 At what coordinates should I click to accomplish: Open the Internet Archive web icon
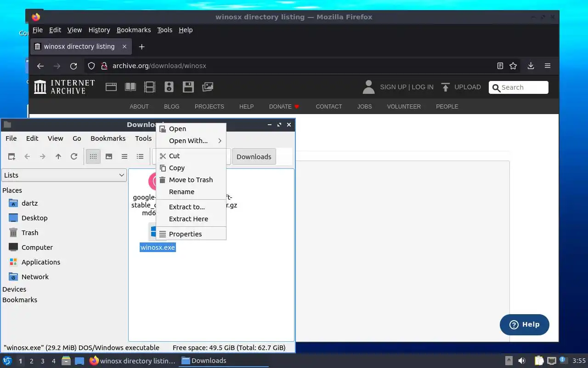(111, 87)
